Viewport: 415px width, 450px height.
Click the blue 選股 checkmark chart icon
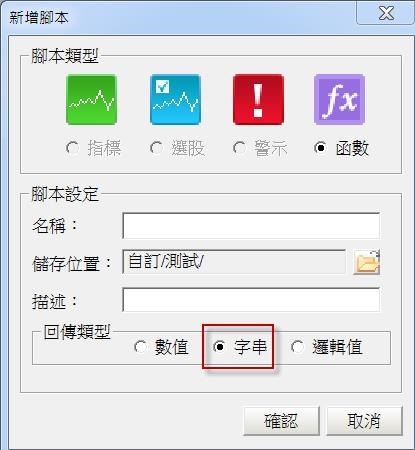coord(175,100)
